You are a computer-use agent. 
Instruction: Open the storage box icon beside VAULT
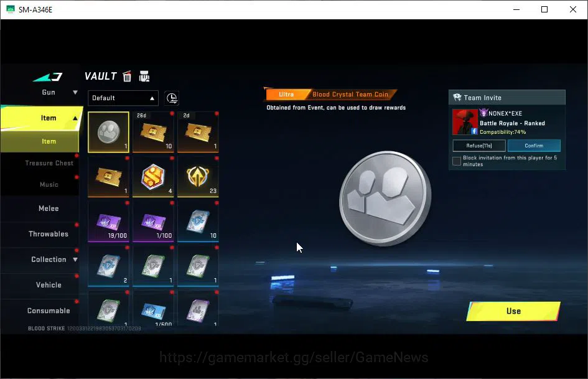144,76
